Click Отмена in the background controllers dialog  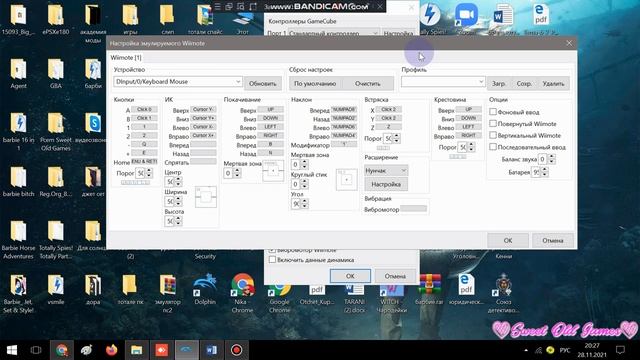point(395,276)
